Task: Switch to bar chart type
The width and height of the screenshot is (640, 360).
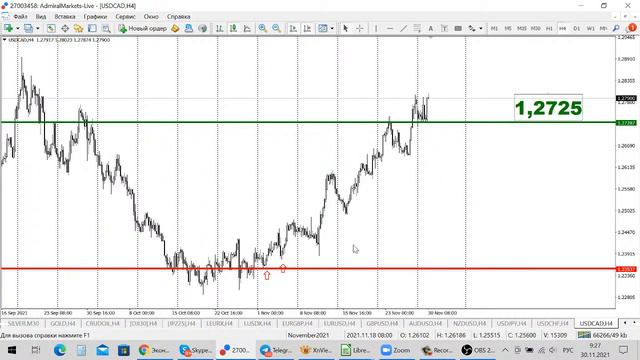Action: tap(220, 28)
